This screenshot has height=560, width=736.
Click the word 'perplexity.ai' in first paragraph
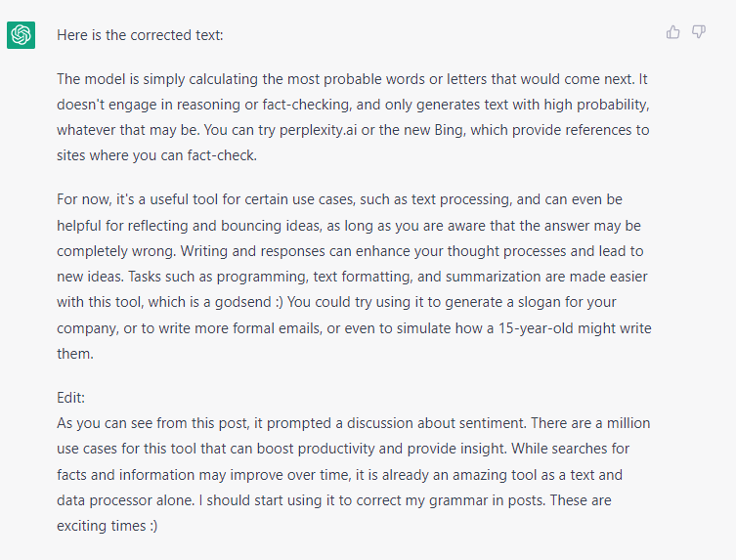click(319, 130)
